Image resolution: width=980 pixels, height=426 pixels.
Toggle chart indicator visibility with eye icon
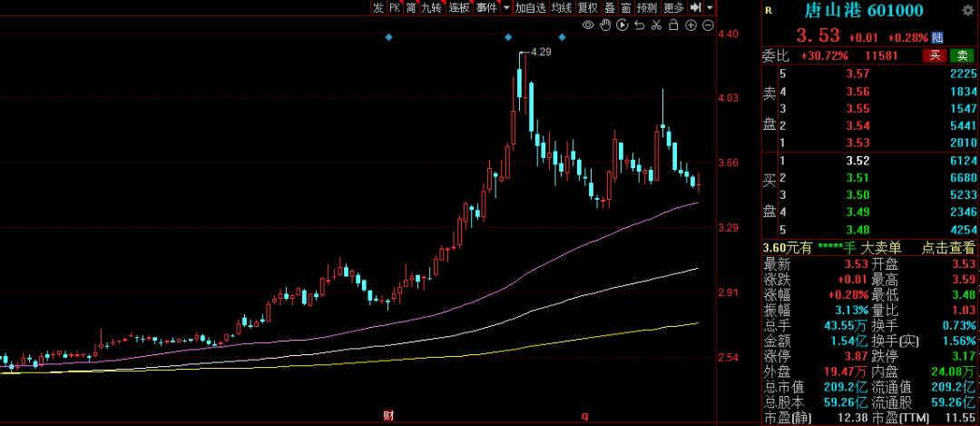coord(588,25)
